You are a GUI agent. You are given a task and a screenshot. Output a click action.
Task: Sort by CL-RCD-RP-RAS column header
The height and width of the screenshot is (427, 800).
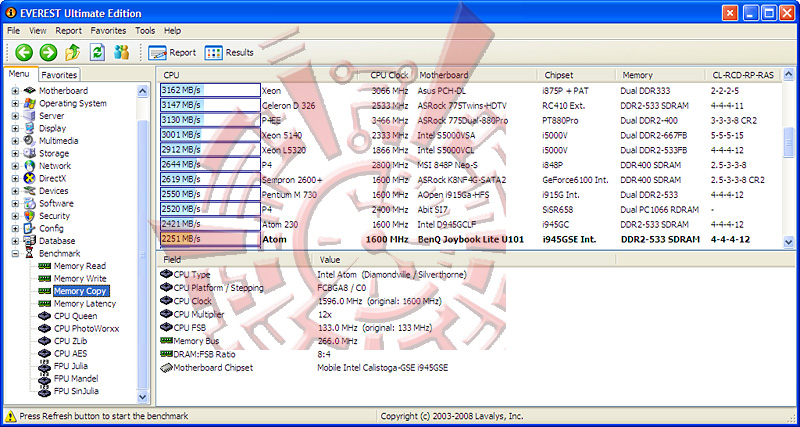(x=743, y=75)
